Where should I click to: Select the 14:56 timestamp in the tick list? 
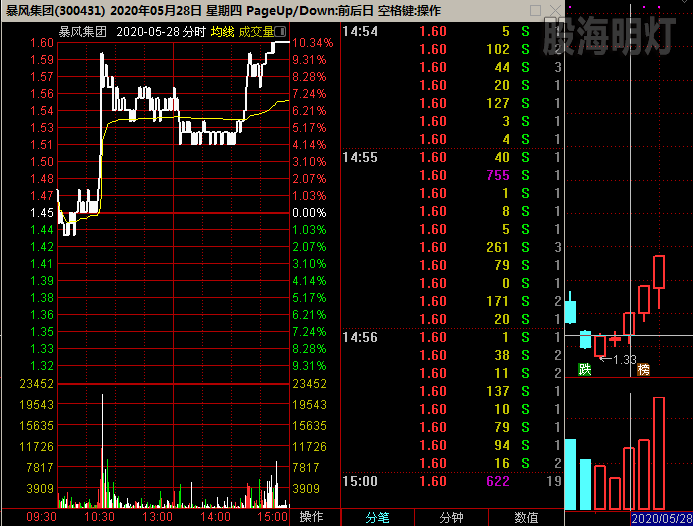(360, 338)
